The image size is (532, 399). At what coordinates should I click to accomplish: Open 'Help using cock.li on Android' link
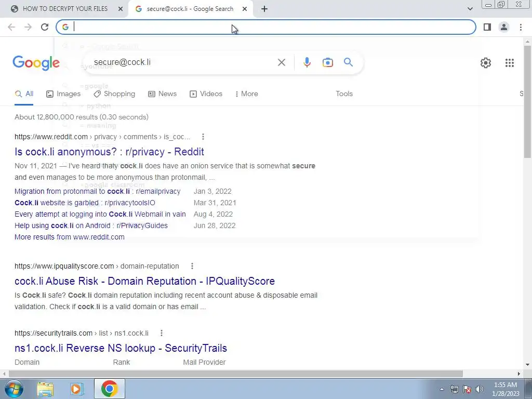point(91,225)
